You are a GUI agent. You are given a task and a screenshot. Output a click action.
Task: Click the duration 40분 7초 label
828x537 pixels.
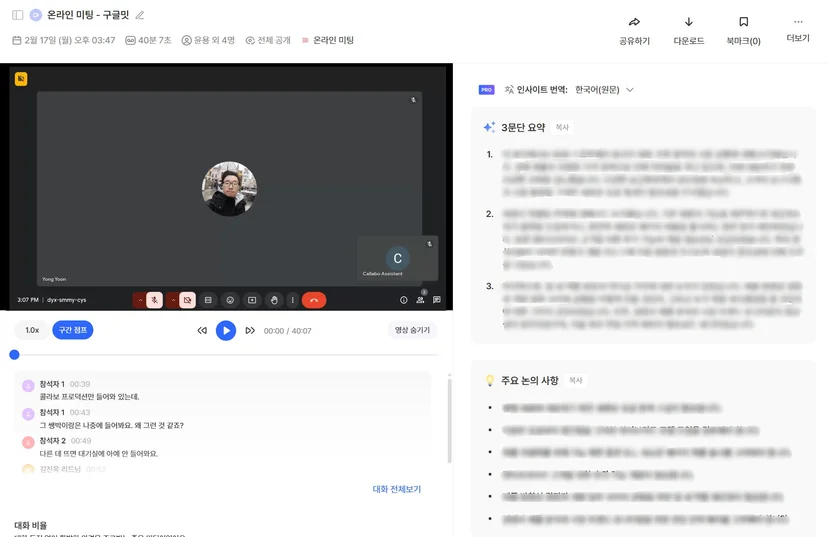[x=148, y=40]
